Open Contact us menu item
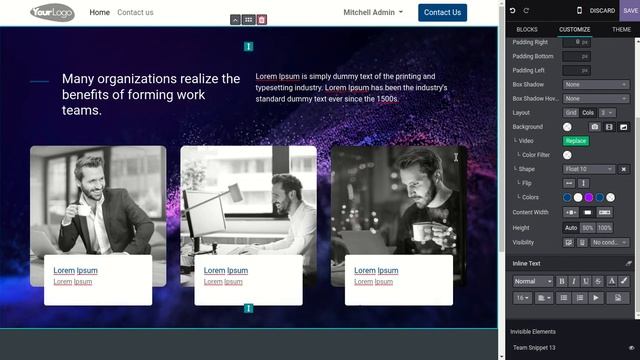640x360 pixels. [x=135, y=12]
